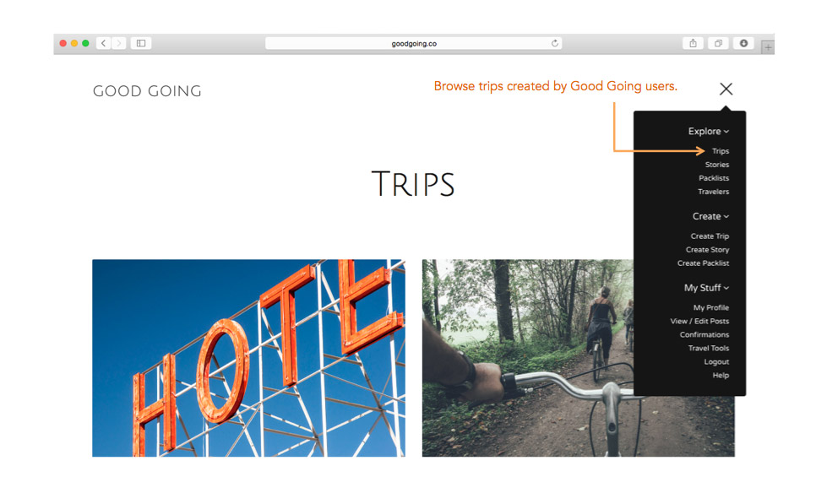The image size is (827, 504).
Task: Toggle the Safari sidebar icon
Action: 141,43
